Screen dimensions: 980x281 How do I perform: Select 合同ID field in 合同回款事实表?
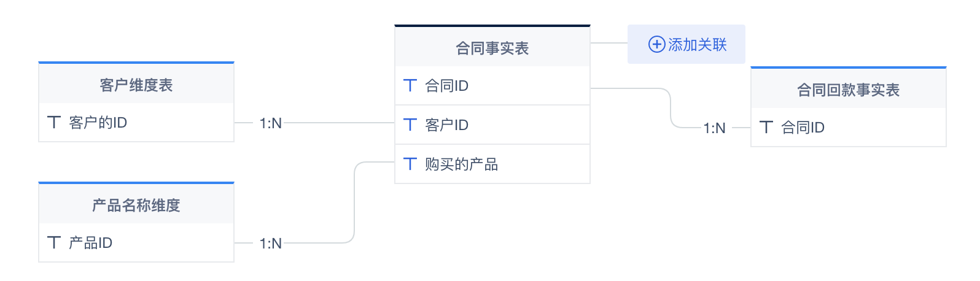tap(848, 128)
